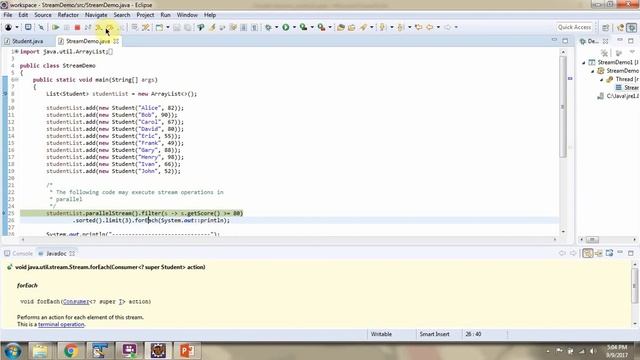Toggle Link with Editor in Javadoc view
The width and height of the screenshot is (640, 360).
(x=588, y=253)
